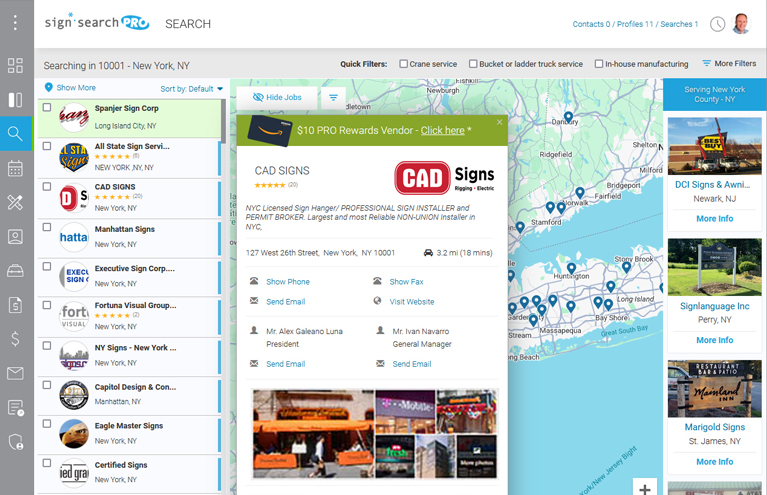Enable Bucket or ladder truck service filter

(x=473, y=64)
